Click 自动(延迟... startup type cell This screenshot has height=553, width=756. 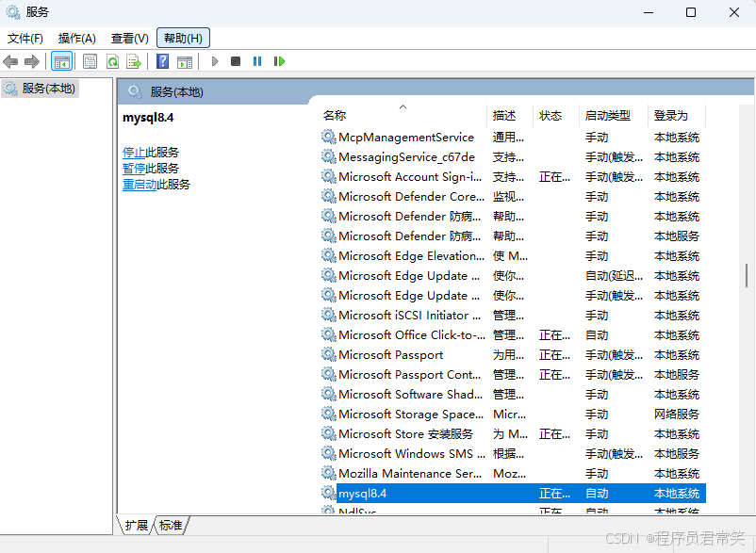pyautogui.click(x=614, y=276)
